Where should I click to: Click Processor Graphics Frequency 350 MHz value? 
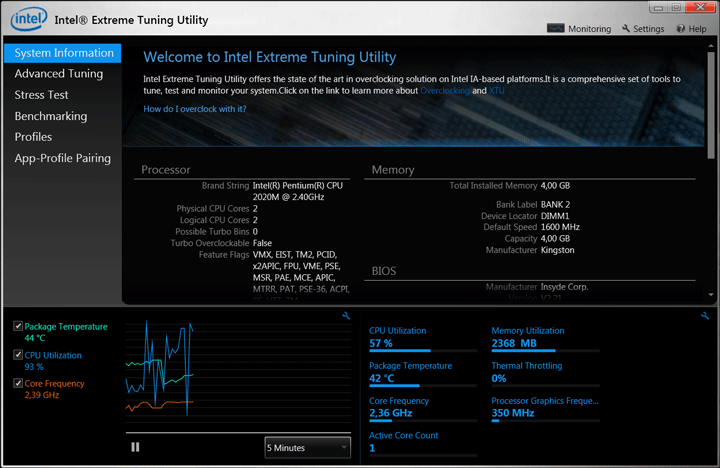(x=512, y=413)
